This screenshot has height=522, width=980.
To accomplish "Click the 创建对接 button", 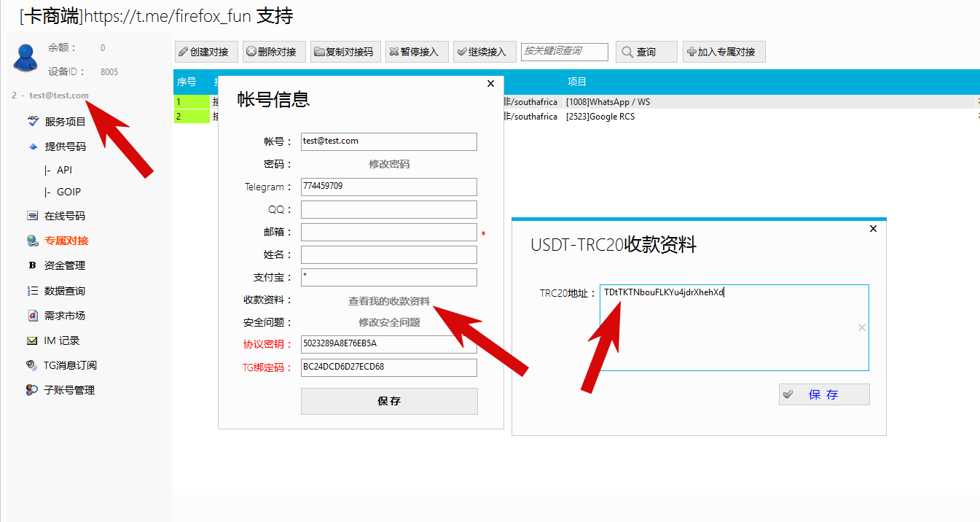I will point(205,52).
